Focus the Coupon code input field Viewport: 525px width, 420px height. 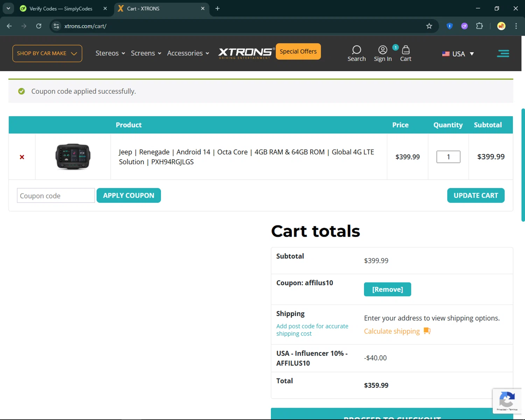click(x=56, y=196)
